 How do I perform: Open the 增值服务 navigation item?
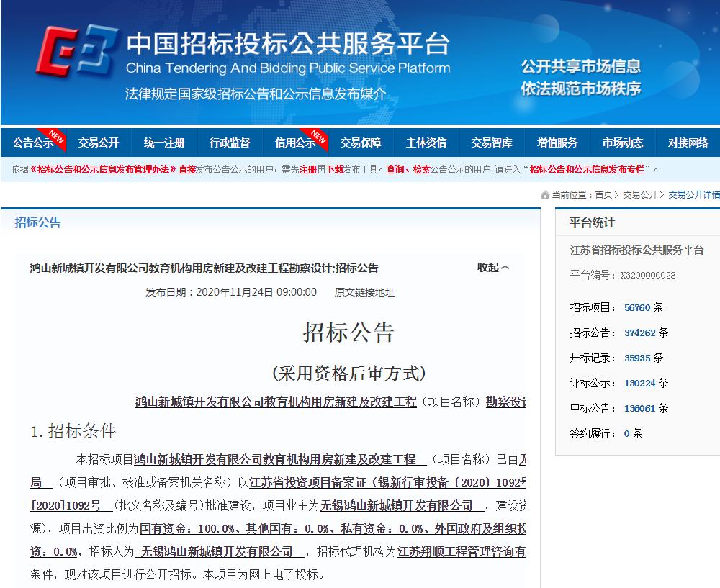(x=557, y=143)
